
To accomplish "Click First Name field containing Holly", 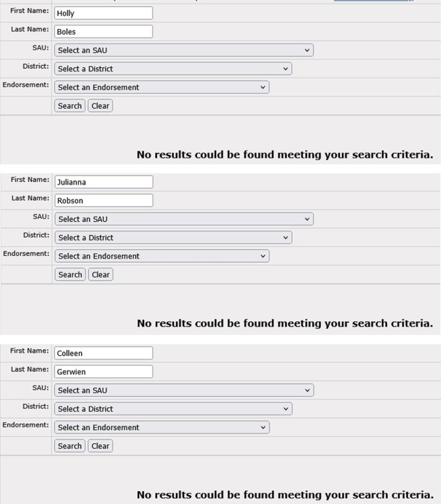I will [103, 13].
